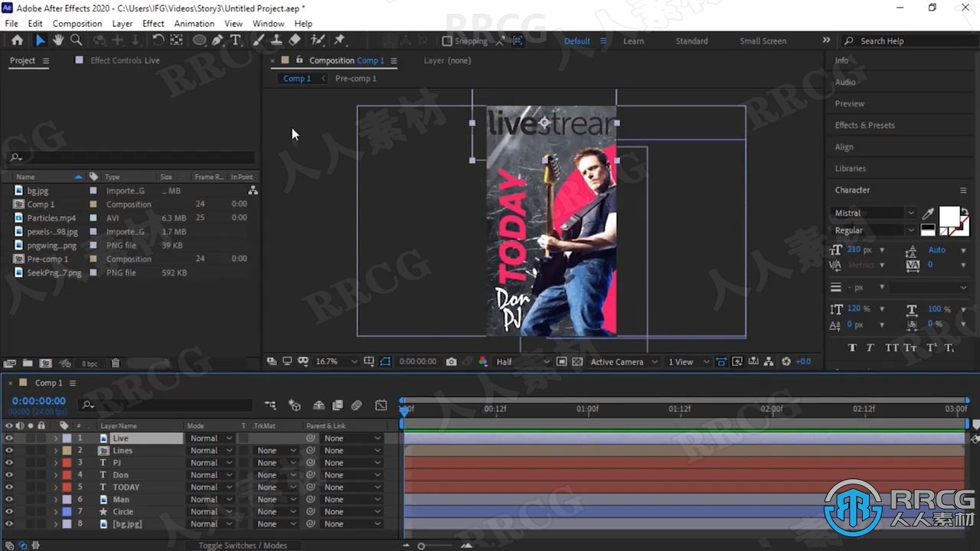
Task: Switch to Small Screen workspace
Action: tap(763, 41)
